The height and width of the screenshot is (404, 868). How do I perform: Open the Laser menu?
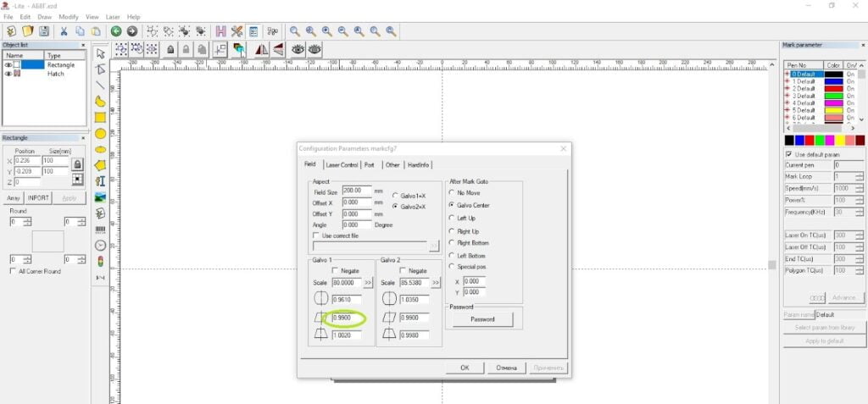click(113, 17)
